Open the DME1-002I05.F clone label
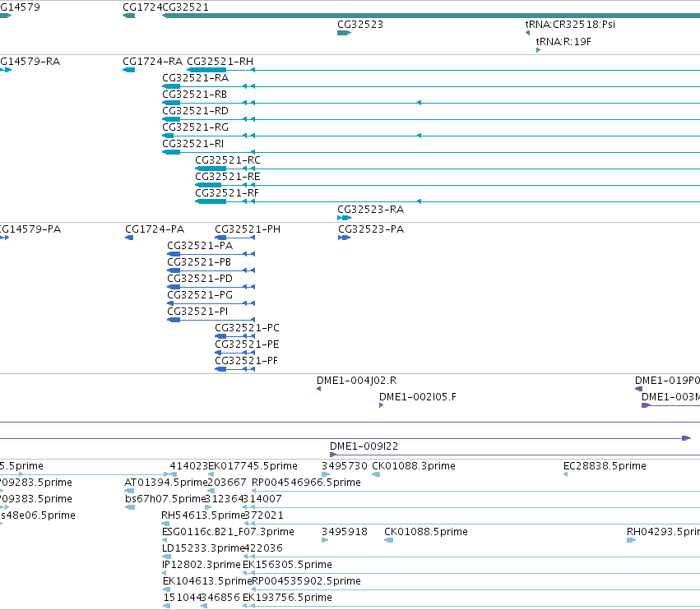The height and width of the screenshot is (610, 700). (x=418, y=397)
